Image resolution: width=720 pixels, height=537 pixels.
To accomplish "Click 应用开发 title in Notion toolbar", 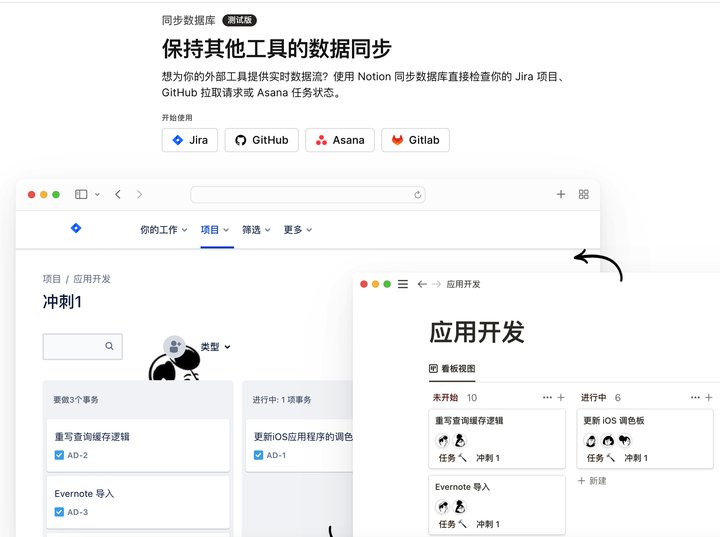I will pyautogui.click(x=463, y=284).
